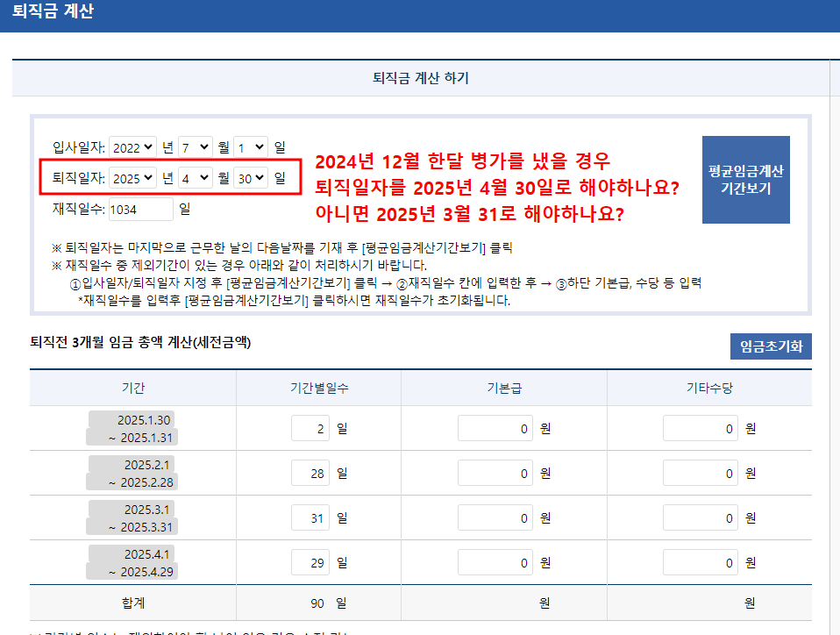Click the 기타수당 field for 2025.3.1 row
This screenshot has width=840, height=635.
point(701,517)
